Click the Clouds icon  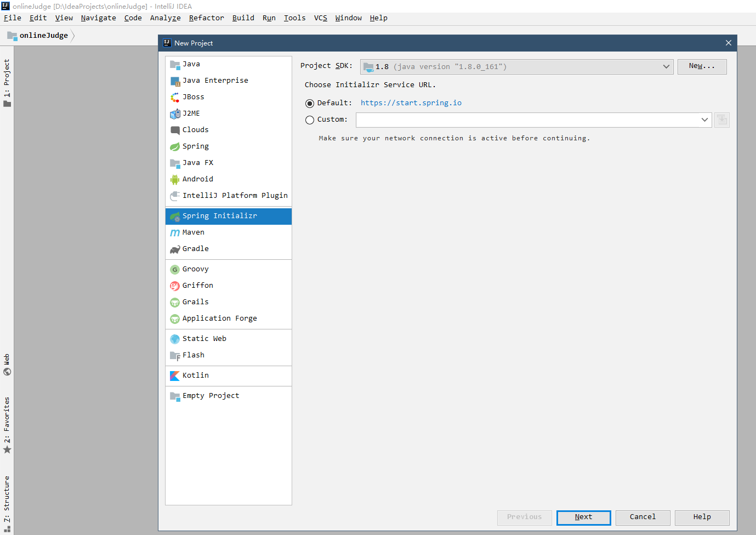pos(175,130)
